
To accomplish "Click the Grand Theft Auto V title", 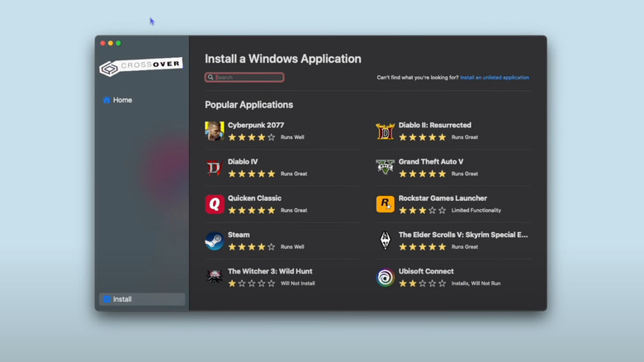I will coord(430,162).
